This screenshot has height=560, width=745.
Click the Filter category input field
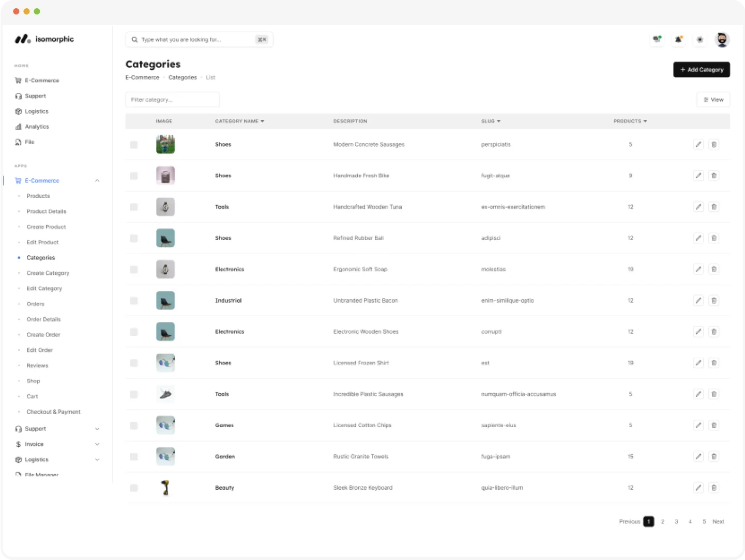coord(172,100)
